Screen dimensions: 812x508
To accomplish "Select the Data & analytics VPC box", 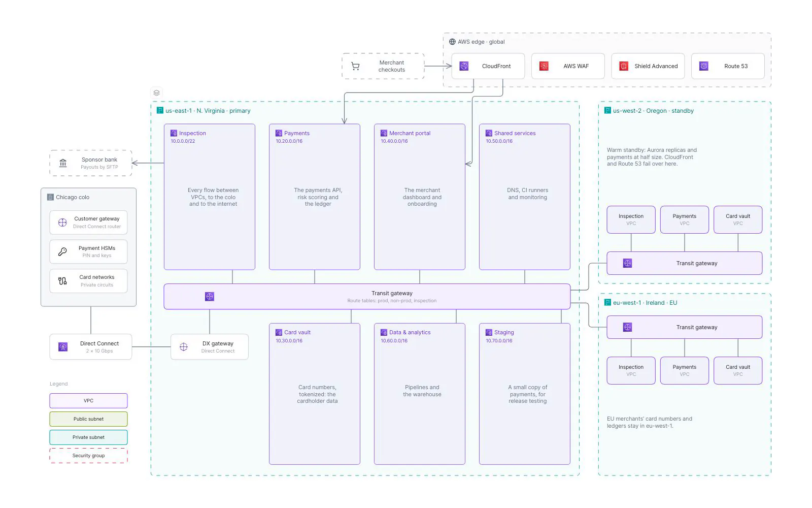I will (x=420, y=394).
